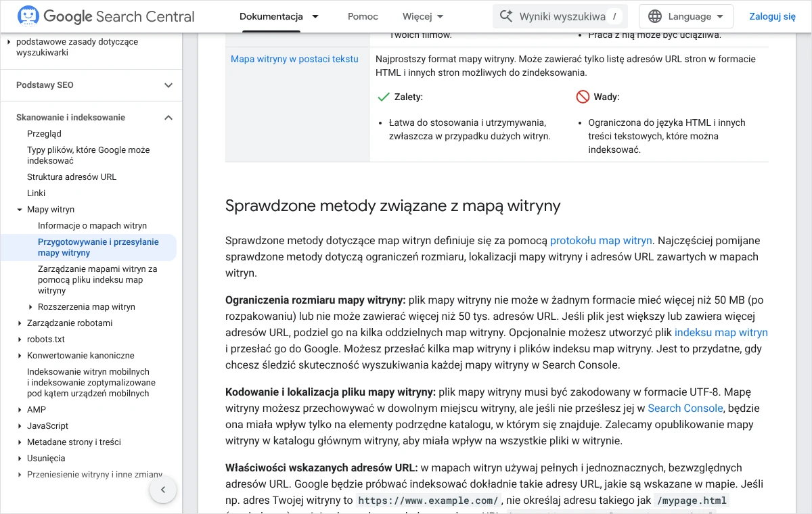812x514 pixels.
Task: Open Struktura adresów URL page
Action: 72,177
